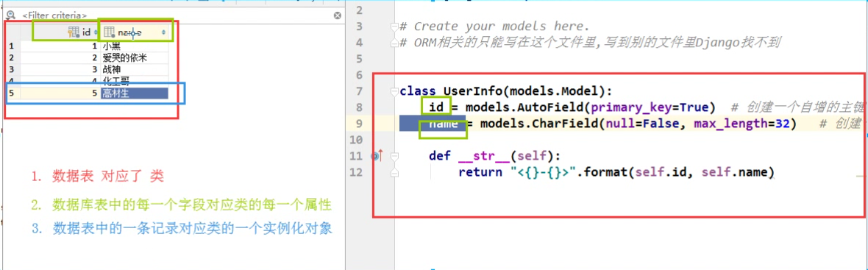Screen dimensions: 868x270
Task: Click line number 10 in the editor gutter
Action: pos(356,140)
